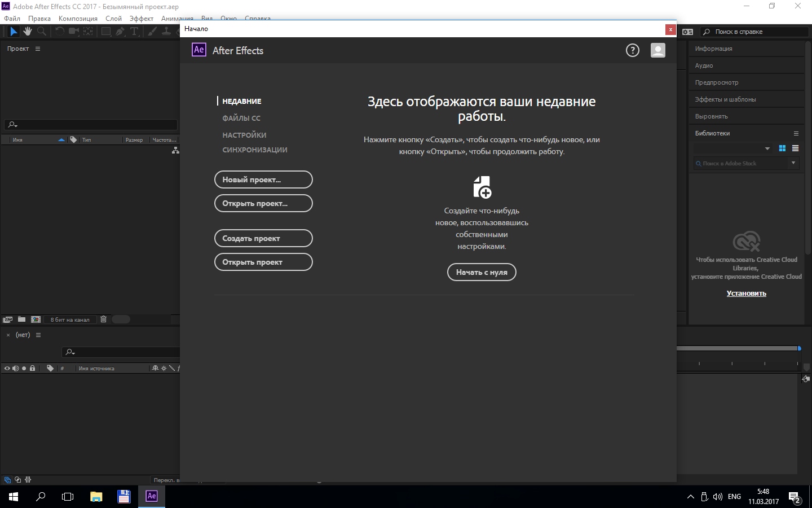812x508 pixels.
Task: Click the Новый проект... button
Action: coord(263,179)
